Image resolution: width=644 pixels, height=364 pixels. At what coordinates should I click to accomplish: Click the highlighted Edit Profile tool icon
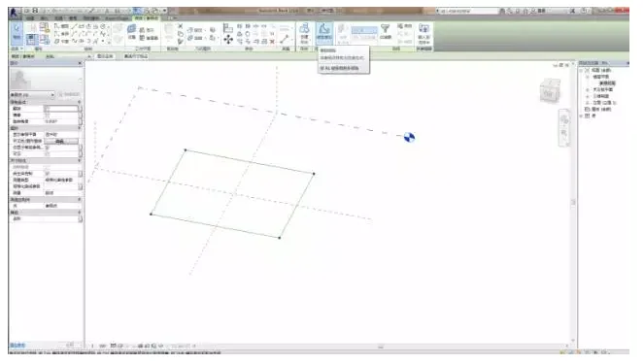pyautogui.click(x=324, y=32)
